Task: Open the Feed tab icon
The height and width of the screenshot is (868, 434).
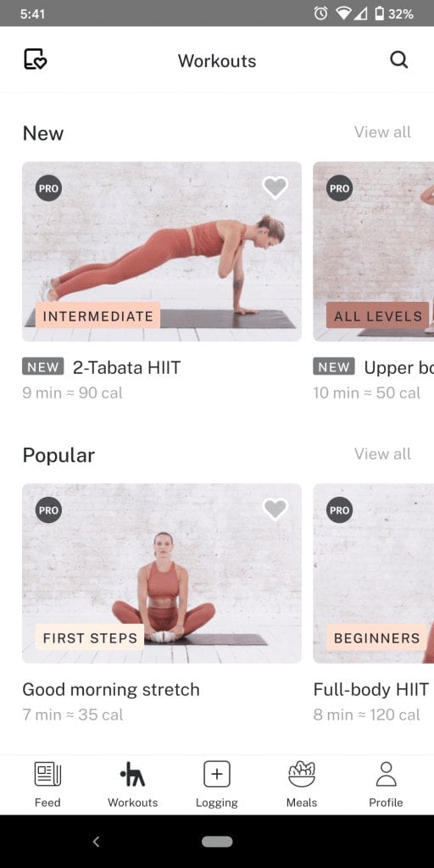Action: (47, 773)
